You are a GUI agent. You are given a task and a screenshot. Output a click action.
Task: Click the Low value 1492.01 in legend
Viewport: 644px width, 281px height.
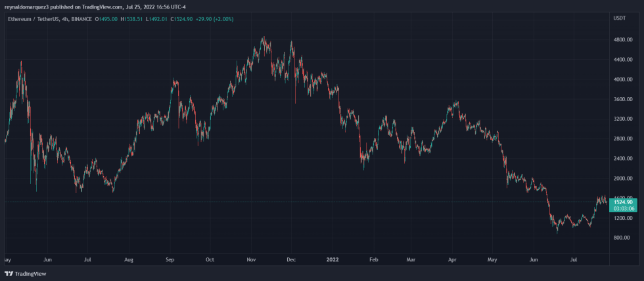(x=162, y=19)
